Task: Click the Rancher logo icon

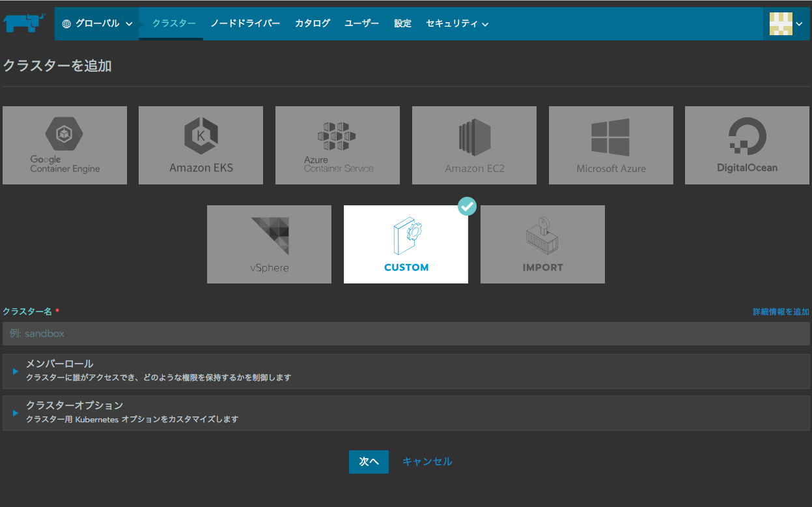Action: pos(24,23)
